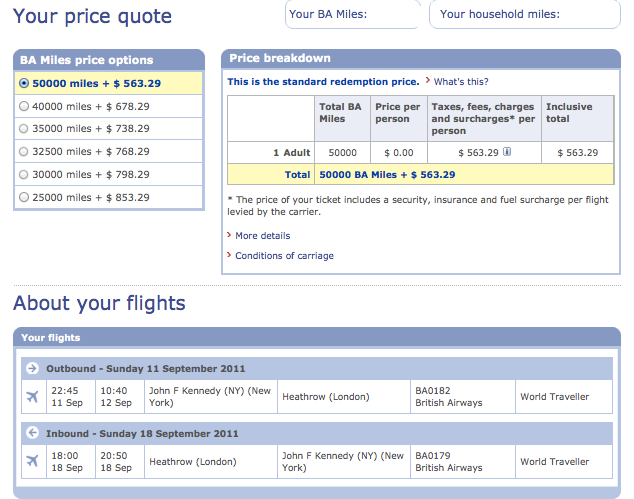634x499 pixels.
Task: Open Conditions of carriage link
Action: [x=284, y=256]
